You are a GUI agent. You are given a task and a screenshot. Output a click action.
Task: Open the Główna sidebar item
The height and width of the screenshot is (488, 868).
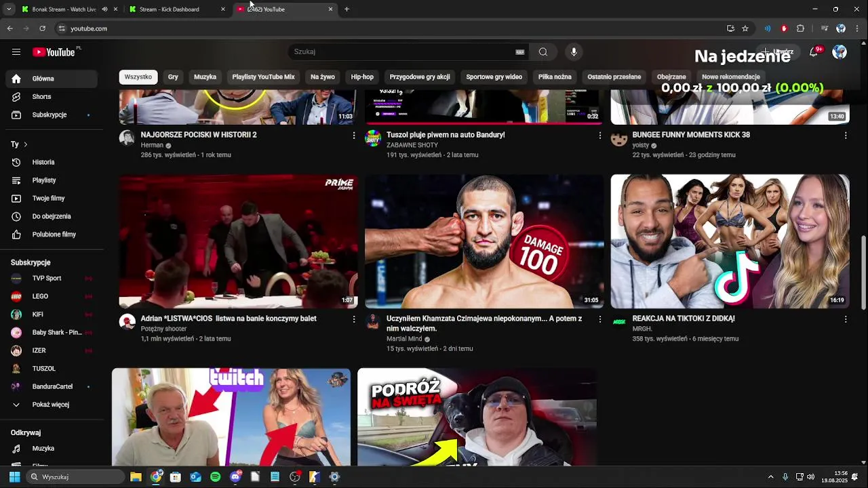52,79
